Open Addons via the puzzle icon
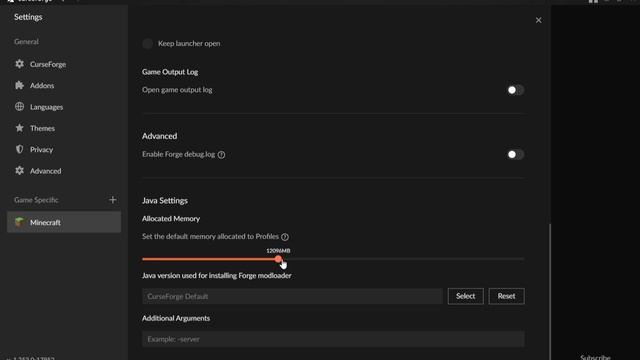 coord(19,85)
